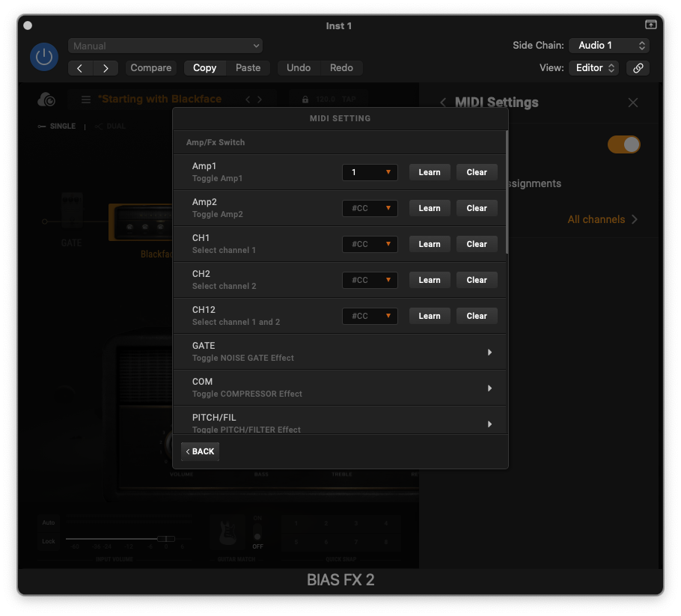Image resolution: width=681 pixels, height=616 pixels.
Task: Click the link icon beside View
Action: (638, 68)
